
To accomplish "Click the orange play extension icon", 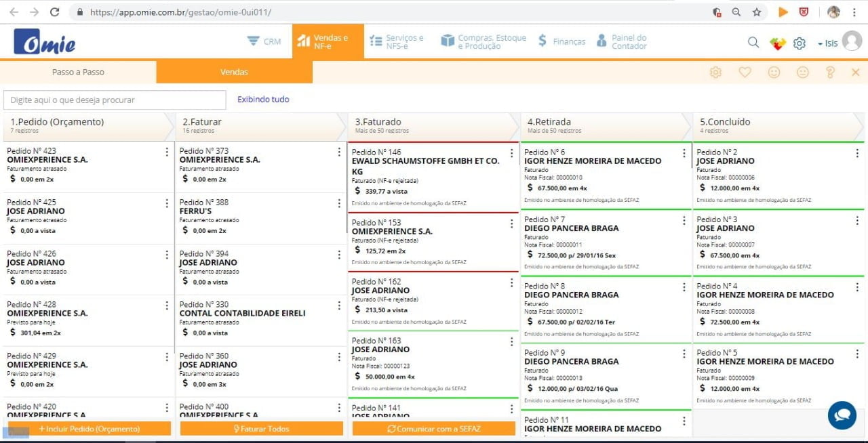I will 783,12.
